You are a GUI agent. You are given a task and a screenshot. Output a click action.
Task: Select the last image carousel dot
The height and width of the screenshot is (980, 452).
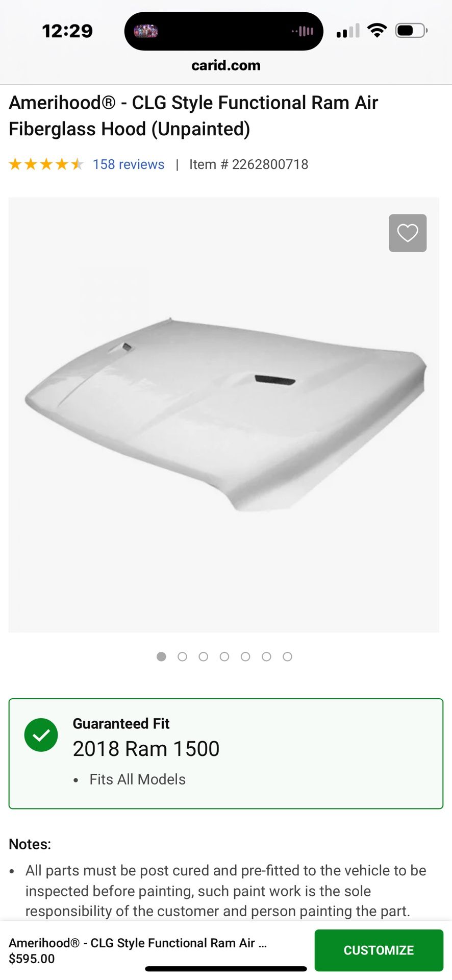click(287, 656)
